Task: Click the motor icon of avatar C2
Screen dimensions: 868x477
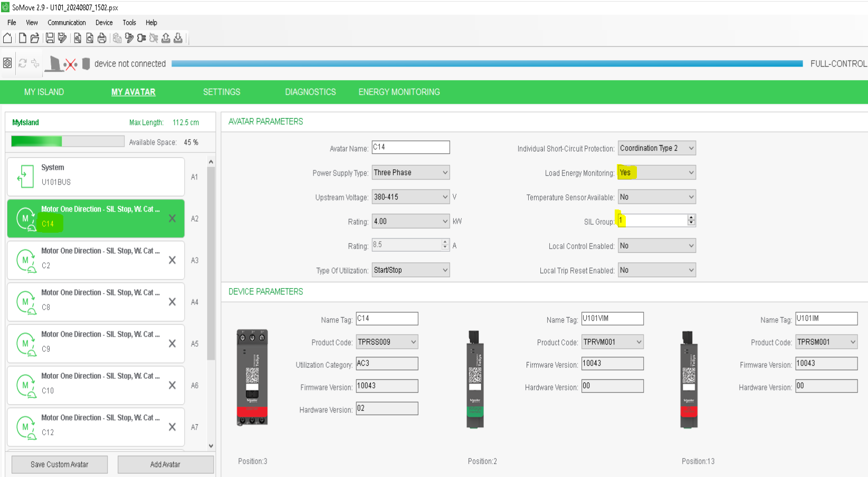Action: (26, 261)
